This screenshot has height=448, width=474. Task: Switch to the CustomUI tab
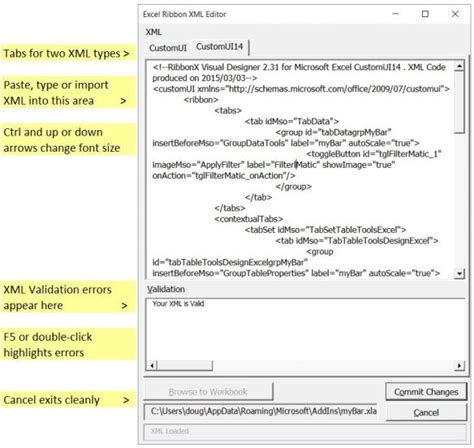(168, 48)
